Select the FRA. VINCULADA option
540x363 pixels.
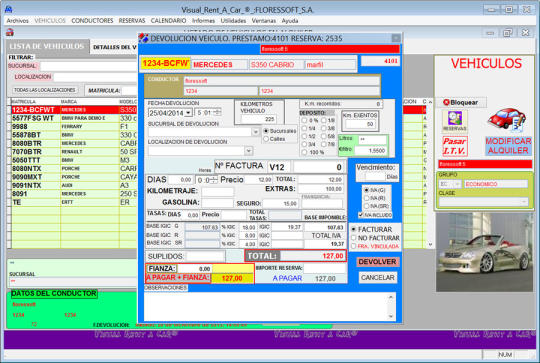pos(353,246)
